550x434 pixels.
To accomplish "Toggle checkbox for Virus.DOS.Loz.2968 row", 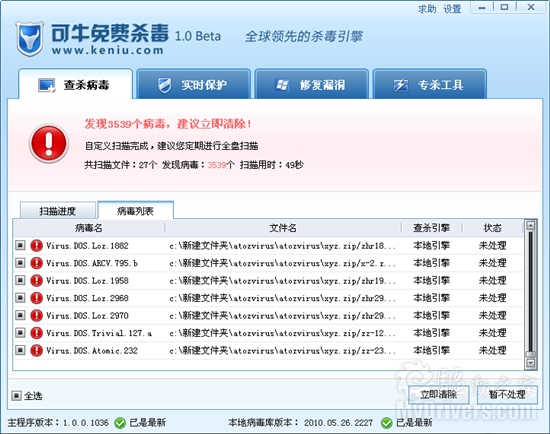I will 20,297.
